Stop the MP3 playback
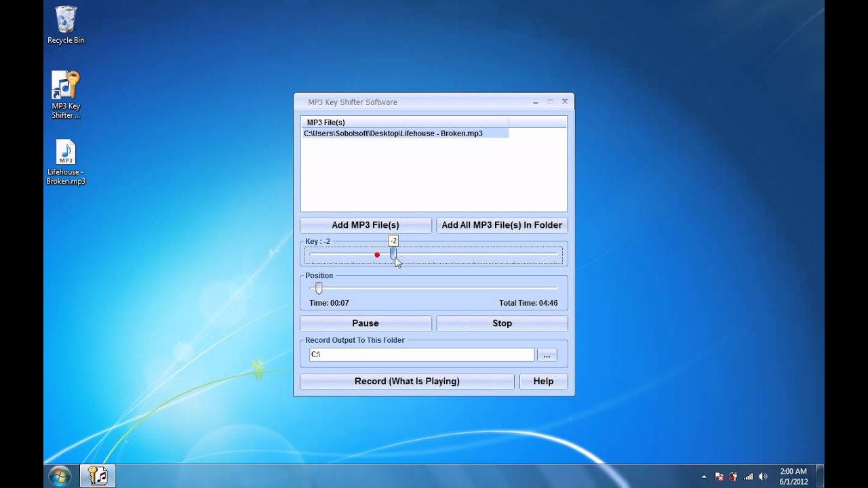Image resolution: width=868 pixels, height=488 pixels. click(502, 323)
